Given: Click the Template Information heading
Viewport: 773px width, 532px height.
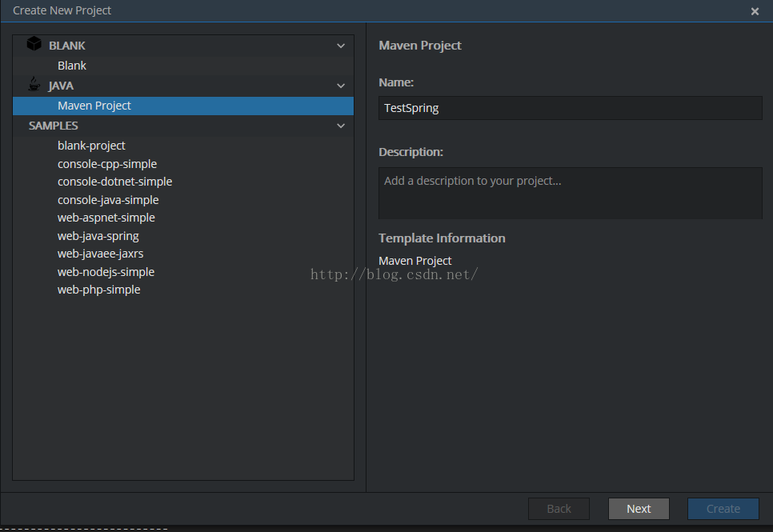Looking at the screenshot, I should [x=443, y=238].
